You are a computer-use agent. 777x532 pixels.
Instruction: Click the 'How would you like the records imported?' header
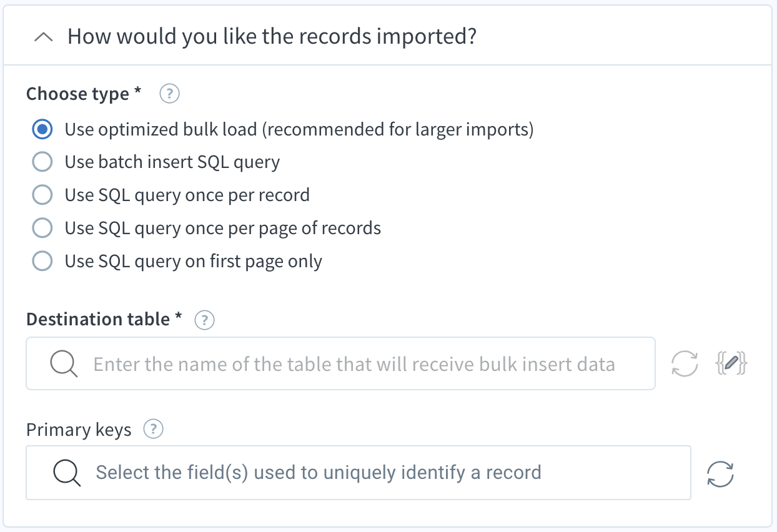point(272,37)
